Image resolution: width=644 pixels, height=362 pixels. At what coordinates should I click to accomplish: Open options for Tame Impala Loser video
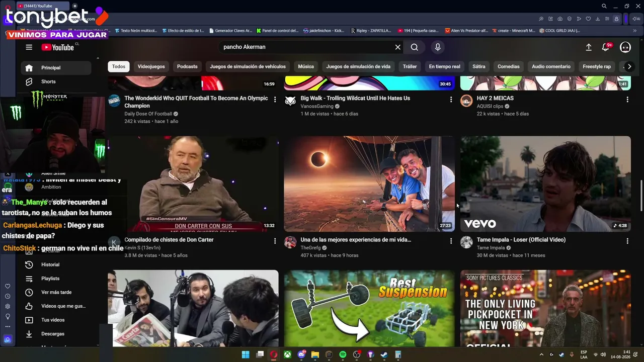[x=627, y=241]
